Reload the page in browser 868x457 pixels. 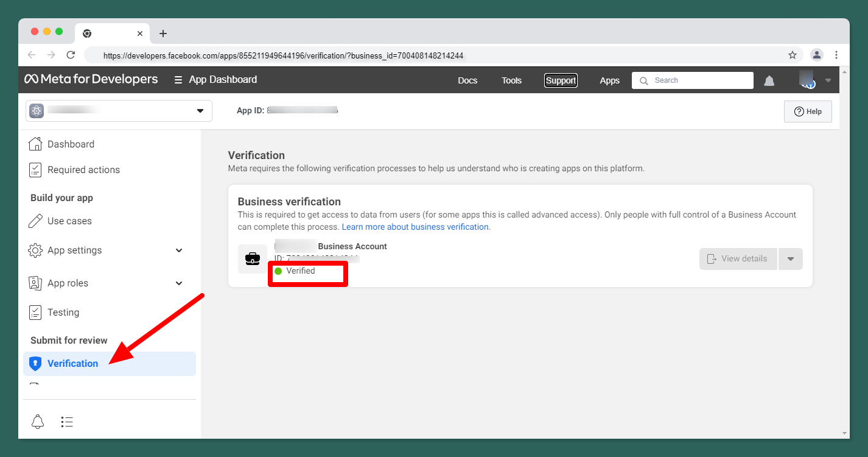point(71,55)
